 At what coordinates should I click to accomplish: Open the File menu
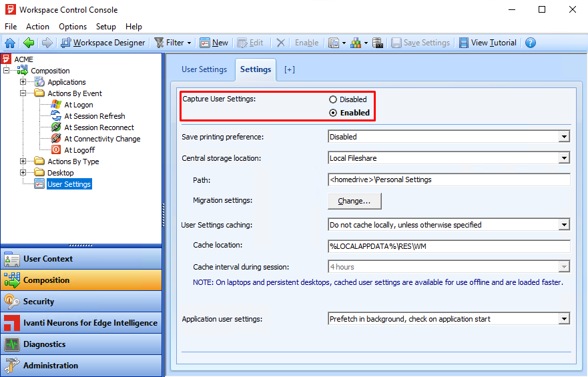pos(11,27)
